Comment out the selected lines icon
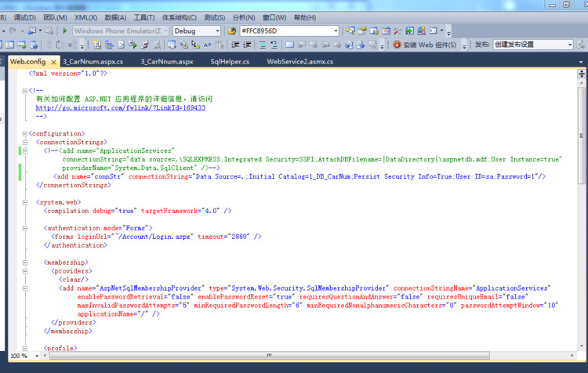Viewport: 588px width, 373px height. 262,45
